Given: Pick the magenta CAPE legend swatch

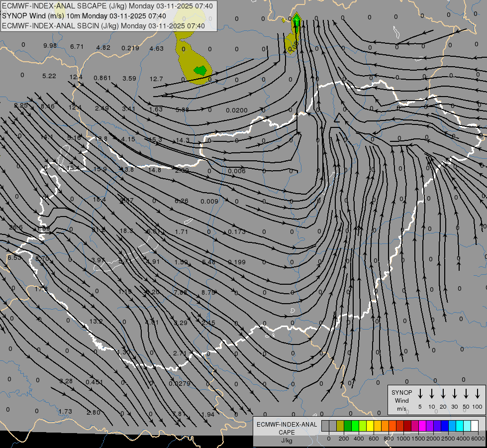Looking at the screenshot, I should click(422, 426).
